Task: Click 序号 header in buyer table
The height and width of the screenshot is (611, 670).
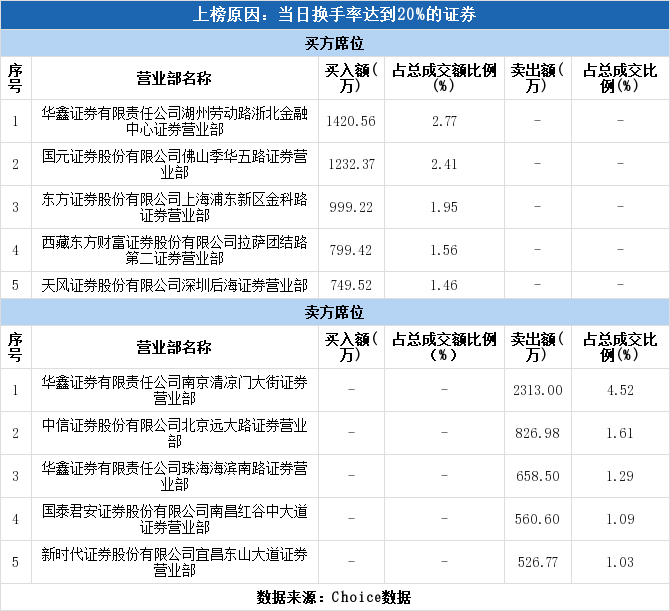Action: tap(15, 79)
